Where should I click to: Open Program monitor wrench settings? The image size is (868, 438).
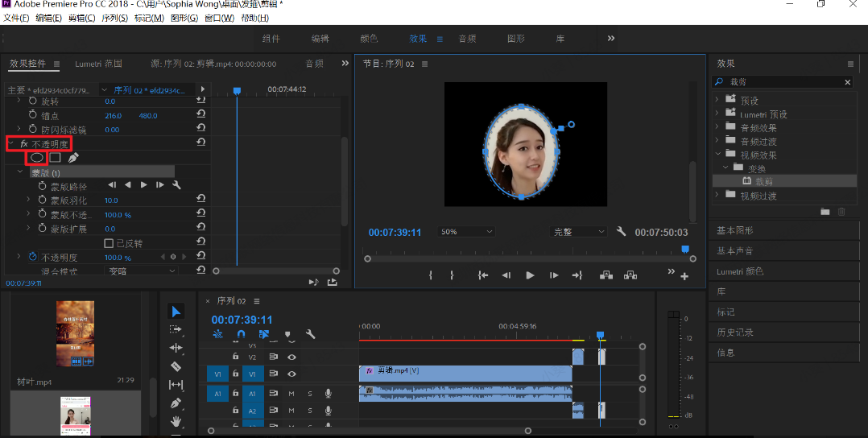pyautogui.click(x=622, y=232)
